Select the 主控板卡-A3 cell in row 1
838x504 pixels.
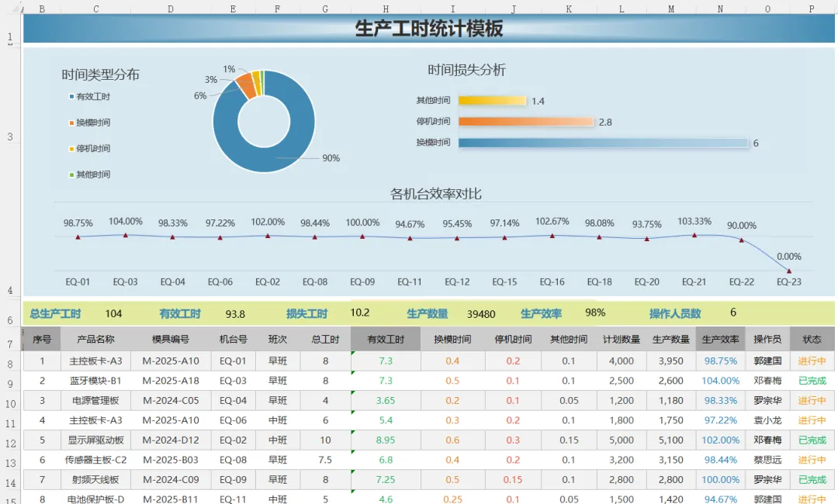click(x=95, y=361)
